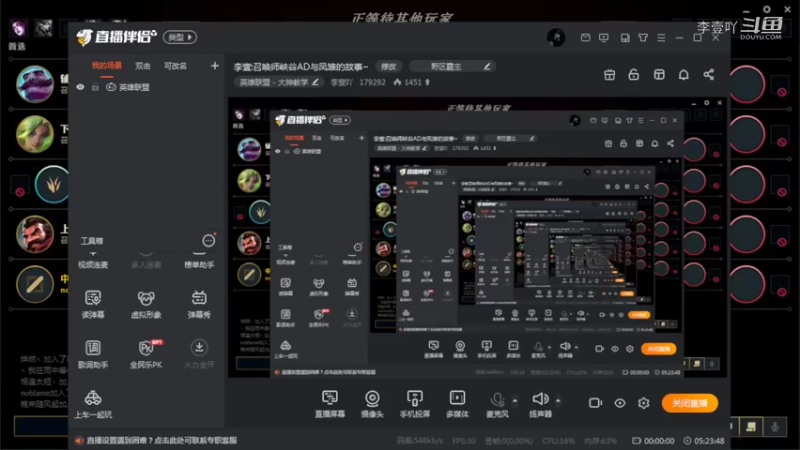This screenshot has width=800, height=450.
Task: Select bearded champion portrait in background game
Action: pyautogui.click(x=35, y=235)
